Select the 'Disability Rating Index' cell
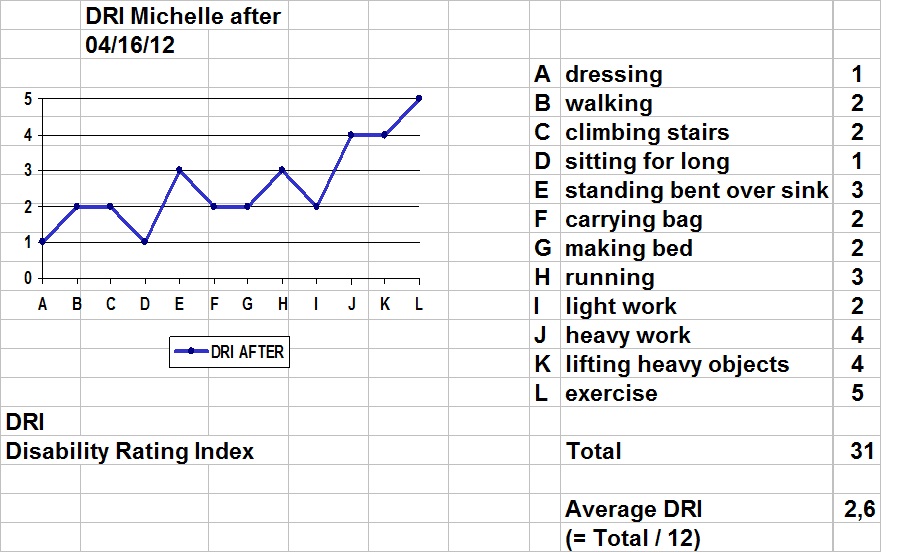The width and height of the screenshot is (916, 552). (130, 451)
